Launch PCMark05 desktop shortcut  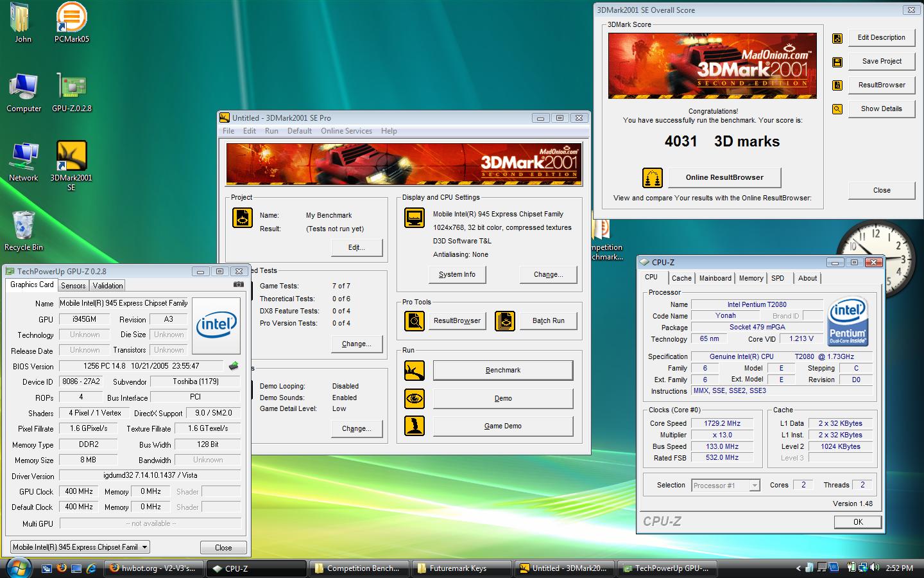(71, 22)
